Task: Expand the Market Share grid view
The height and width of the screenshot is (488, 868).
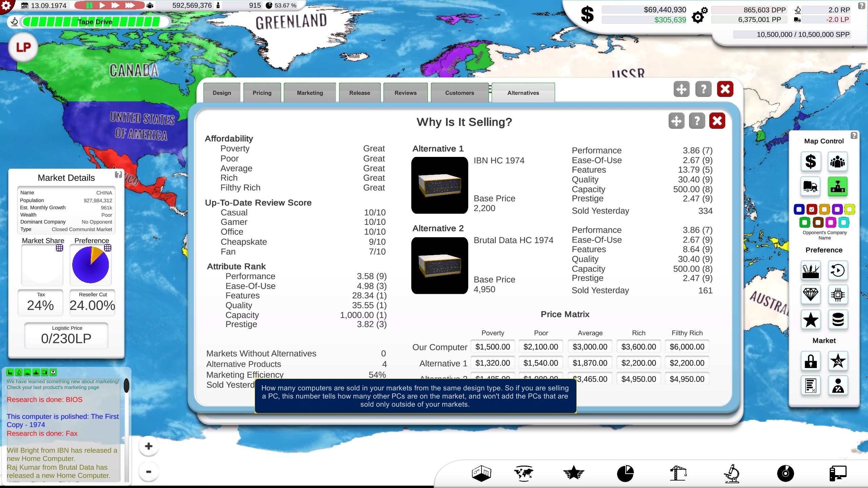Action: click(59, 248)
